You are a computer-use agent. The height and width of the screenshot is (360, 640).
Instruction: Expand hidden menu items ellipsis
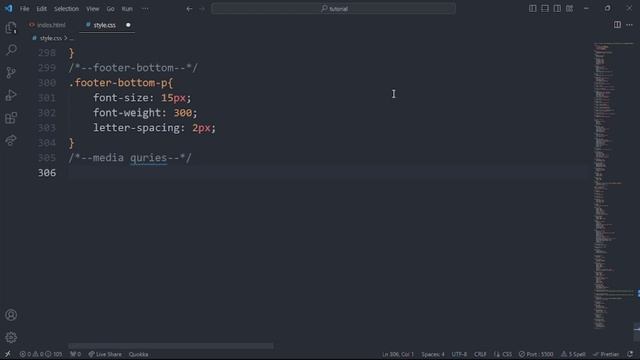tap(145, 9)
